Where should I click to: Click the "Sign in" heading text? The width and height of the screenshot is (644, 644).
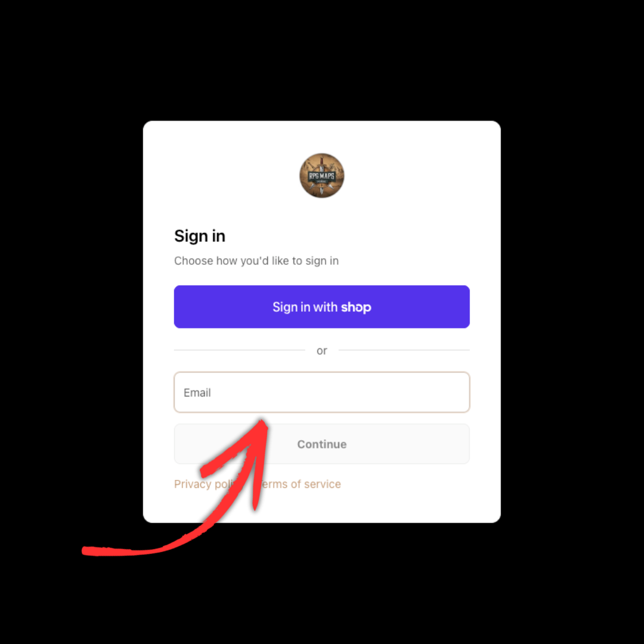coord(200,236)
